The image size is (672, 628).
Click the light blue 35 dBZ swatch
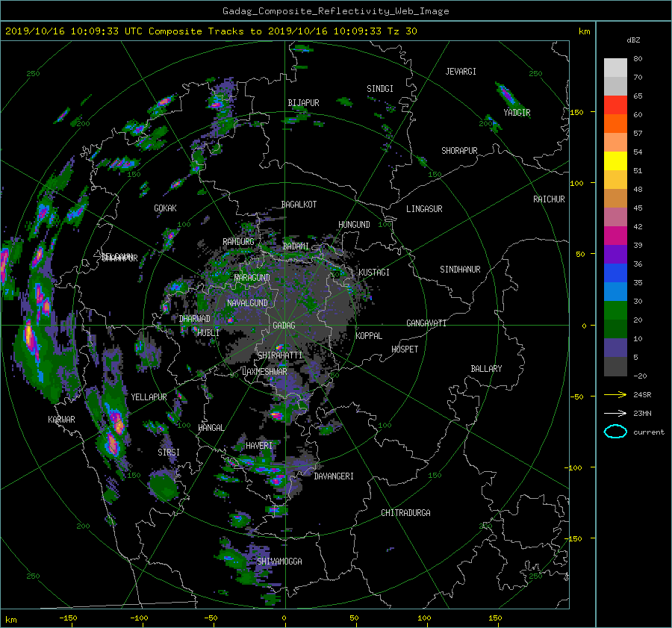click(615, 292)
